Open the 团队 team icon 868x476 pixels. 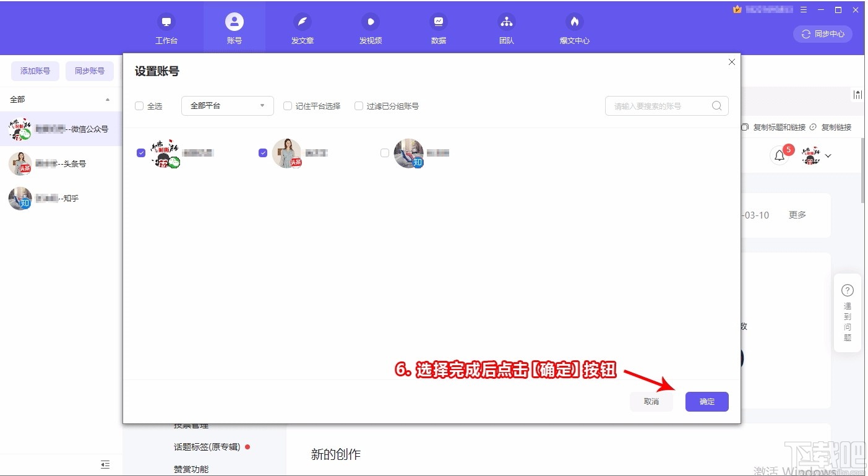(506, 27)
